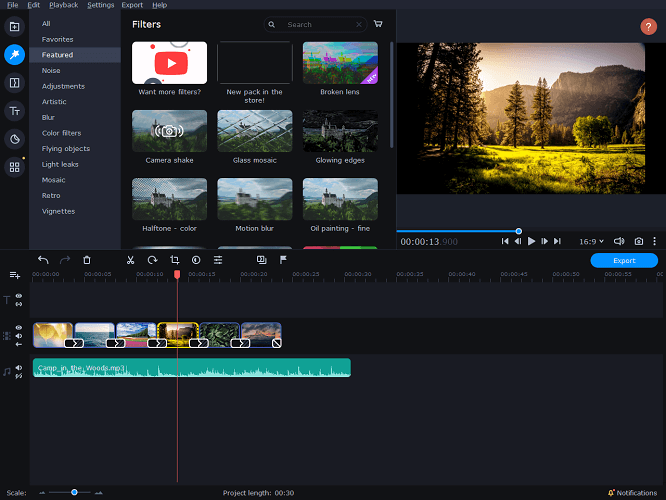
Task: Undo the last action
Action: click(x=43, y=260)
